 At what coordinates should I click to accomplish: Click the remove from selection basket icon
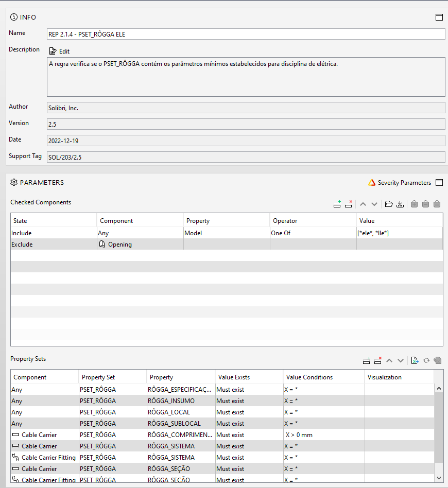coord(425,204)
